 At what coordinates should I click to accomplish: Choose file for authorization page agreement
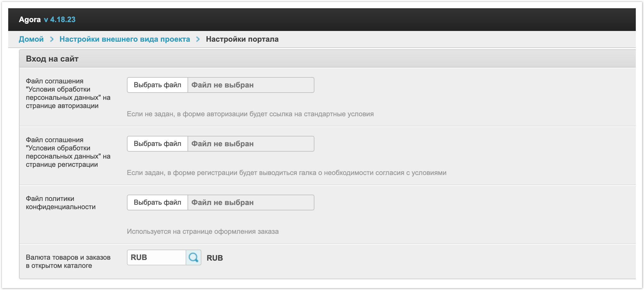point(157,85)
